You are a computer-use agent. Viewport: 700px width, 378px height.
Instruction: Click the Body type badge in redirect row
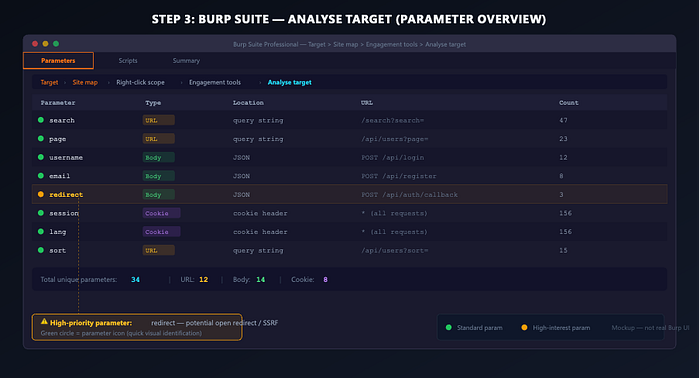pos(158,195)
